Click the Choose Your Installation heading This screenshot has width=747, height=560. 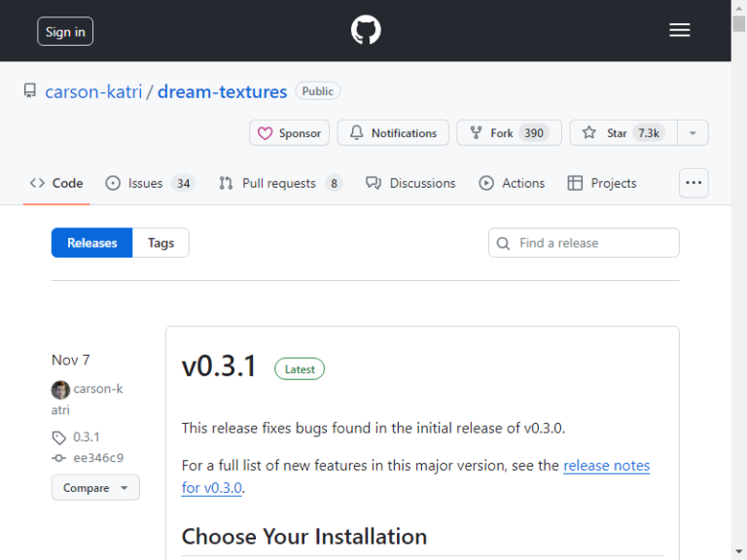pos(303,537)
